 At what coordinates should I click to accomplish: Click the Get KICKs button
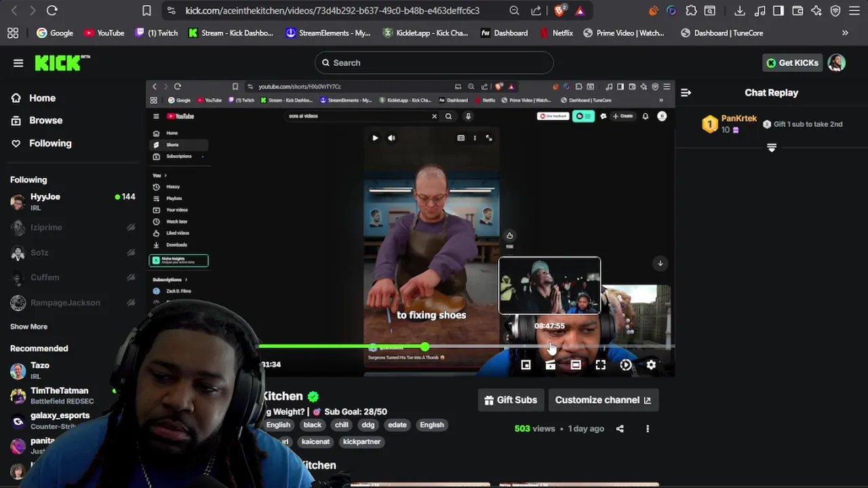click(792, 63)
